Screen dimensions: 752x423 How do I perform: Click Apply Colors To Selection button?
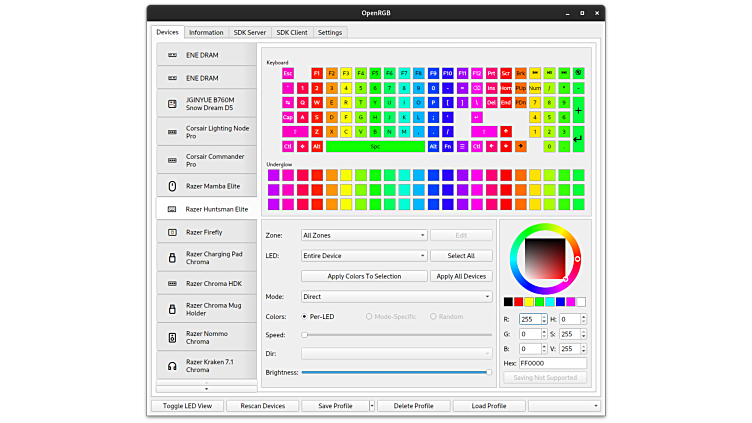364,276
